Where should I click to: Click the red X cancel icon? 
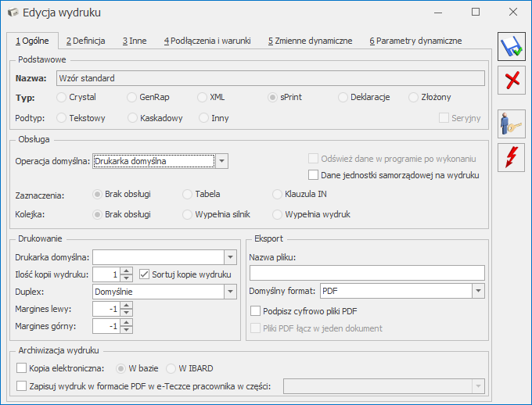[x=512, y=80]
